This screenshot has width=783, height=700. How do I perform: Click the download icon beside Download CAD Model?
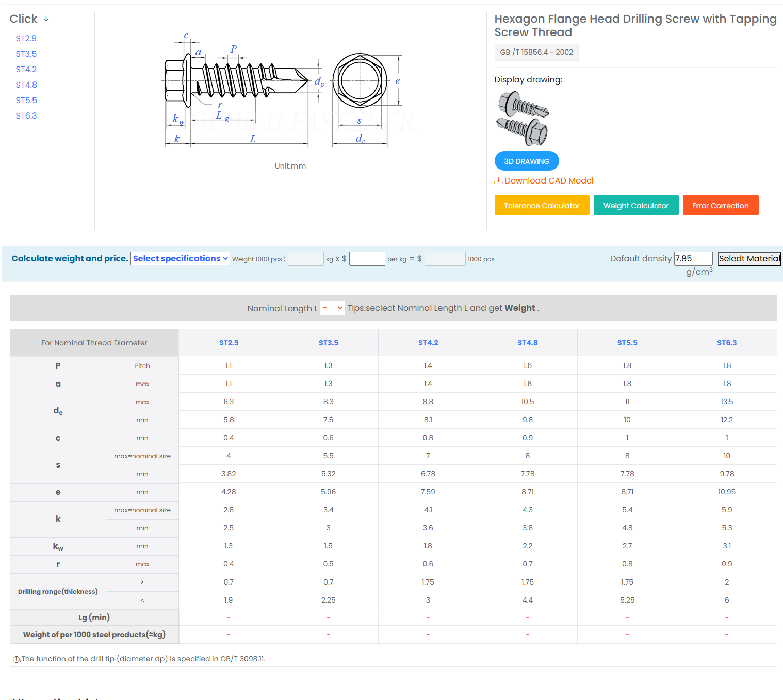tap(498, 180)
